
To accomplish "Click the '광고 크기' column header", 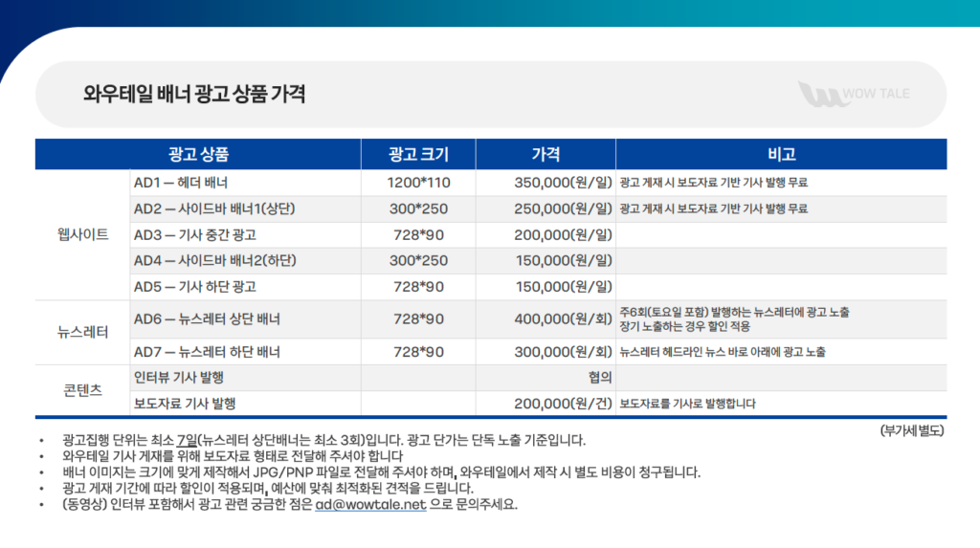I will tap(418, 154).
